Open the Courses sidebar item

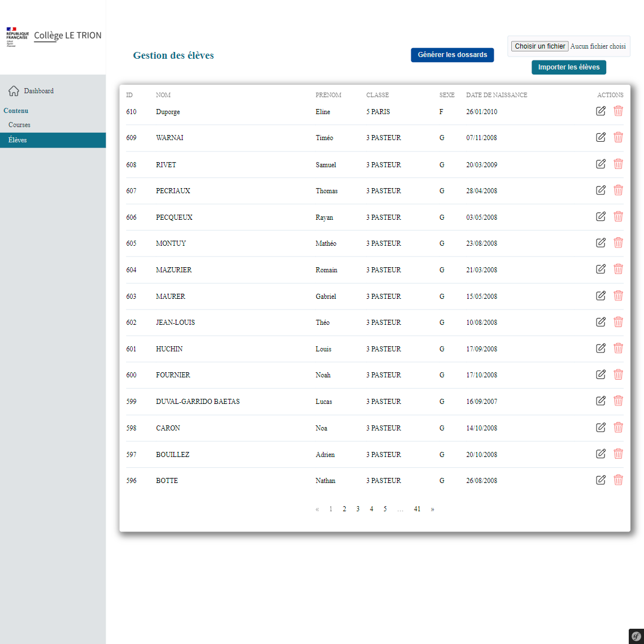tap(19, 125)
